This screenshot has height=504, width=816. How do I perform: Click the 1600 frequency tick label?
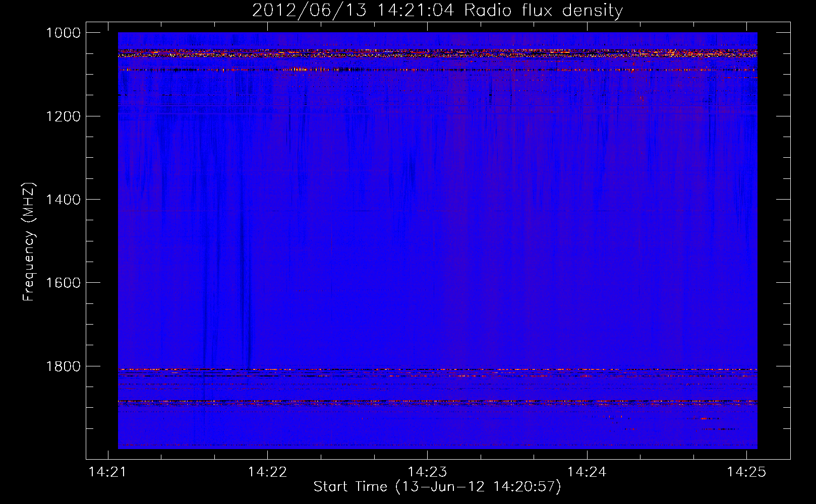coord(64,283)
